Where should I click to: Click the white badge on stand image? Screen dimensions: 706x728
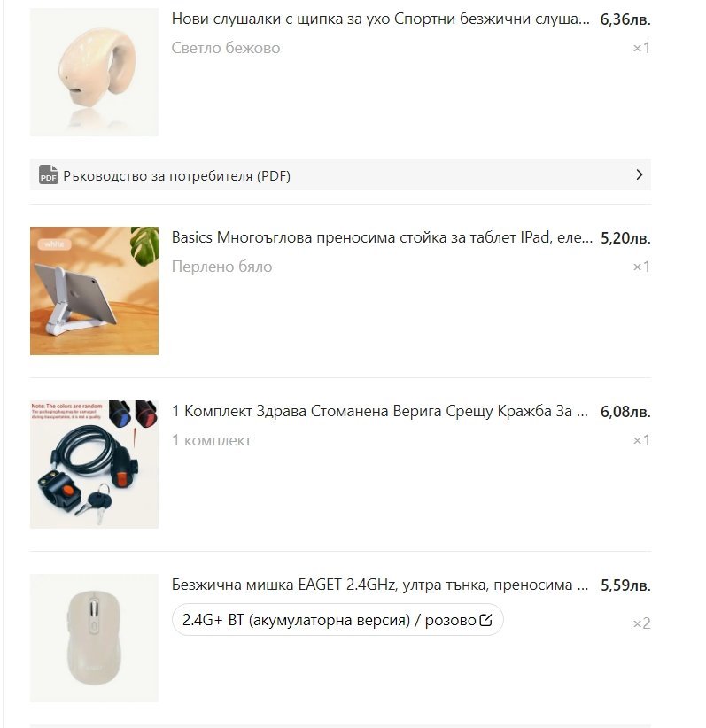point(54,244)
